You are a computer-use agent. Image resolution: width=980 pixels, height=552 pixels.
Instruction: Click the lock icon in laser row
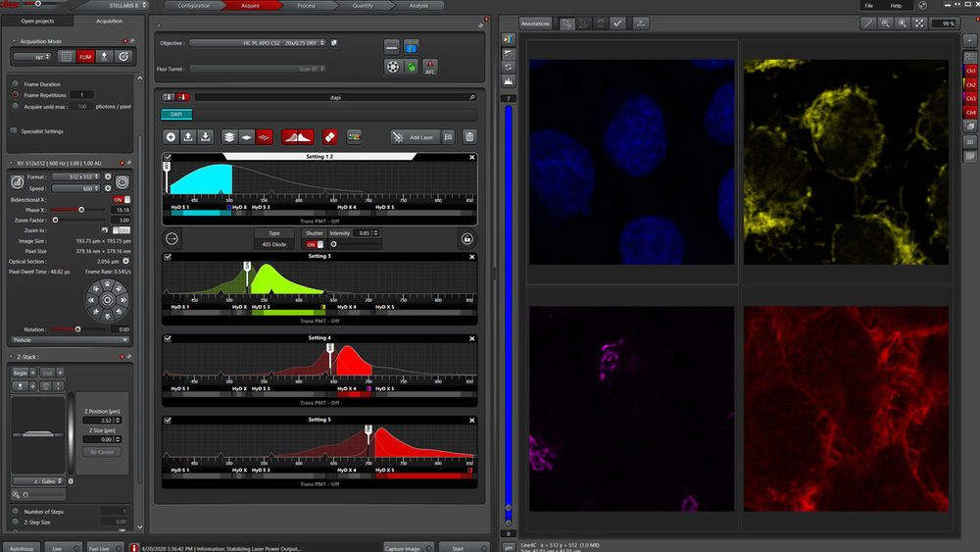[466, 238]
